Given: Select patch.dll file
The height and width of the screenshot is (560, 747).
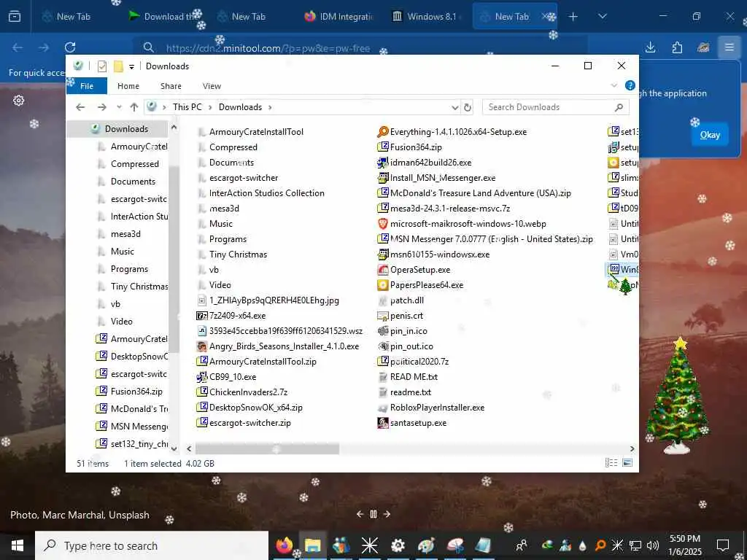Looking at the screenshot, I should (x=400, y=300).
